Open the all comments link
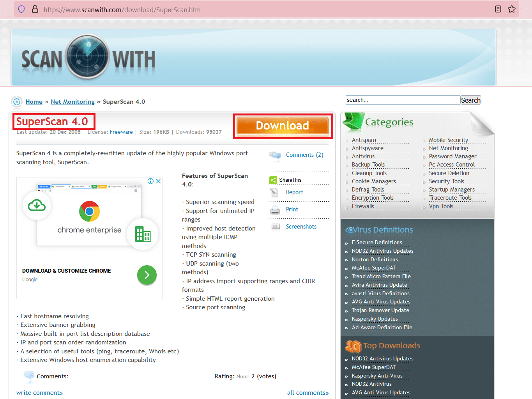 pyautogui.click(x=308, y=393)
